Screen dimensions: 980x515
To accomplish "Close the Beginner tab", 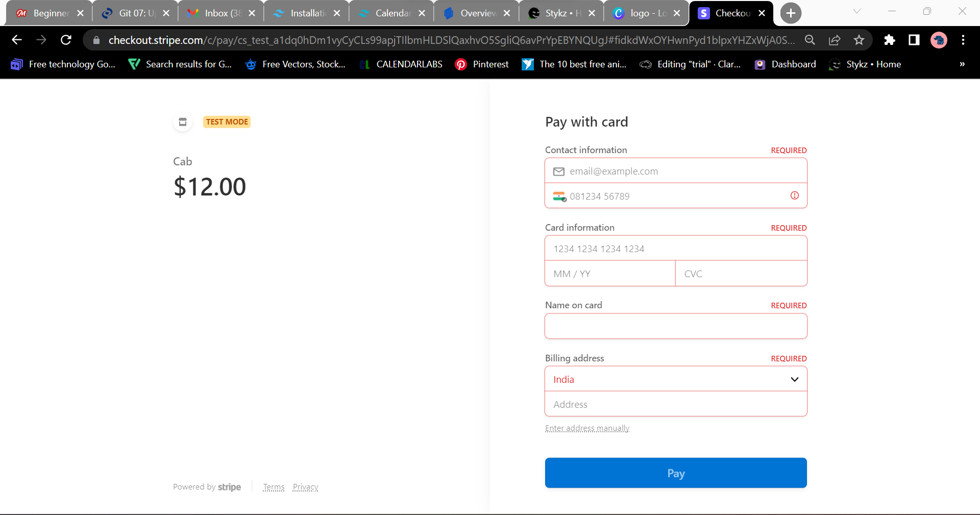I will click(x=80, y=13).
